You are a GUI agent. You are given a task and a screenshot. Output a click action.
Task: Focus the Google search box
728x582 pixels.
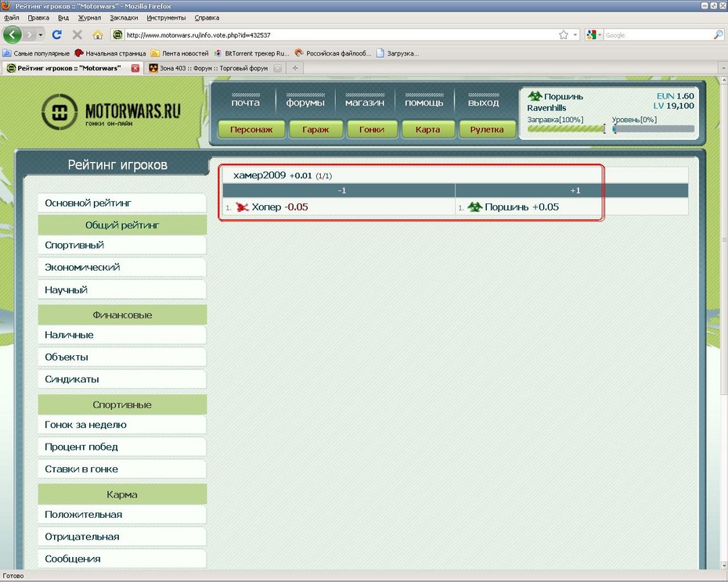(658, 34)
